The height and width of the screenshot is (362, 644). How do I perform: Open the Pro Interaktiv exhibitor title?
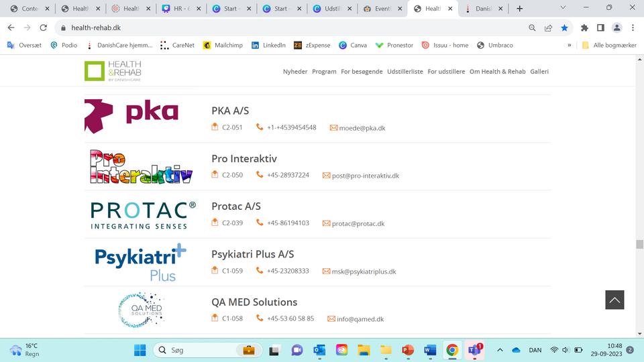point(244,158)
